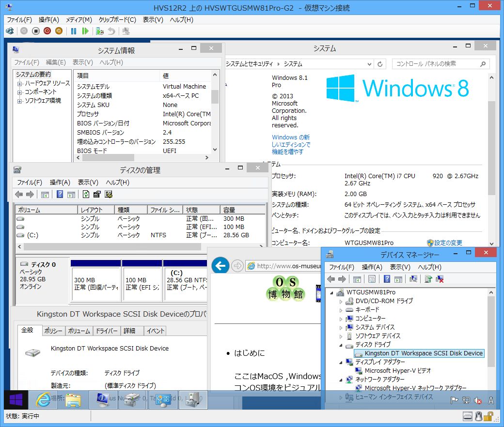This screenshot has height=427, width=504.
Task: Collapse ディスク ドライブ node in Device Manager
Action: click(341, 345)
